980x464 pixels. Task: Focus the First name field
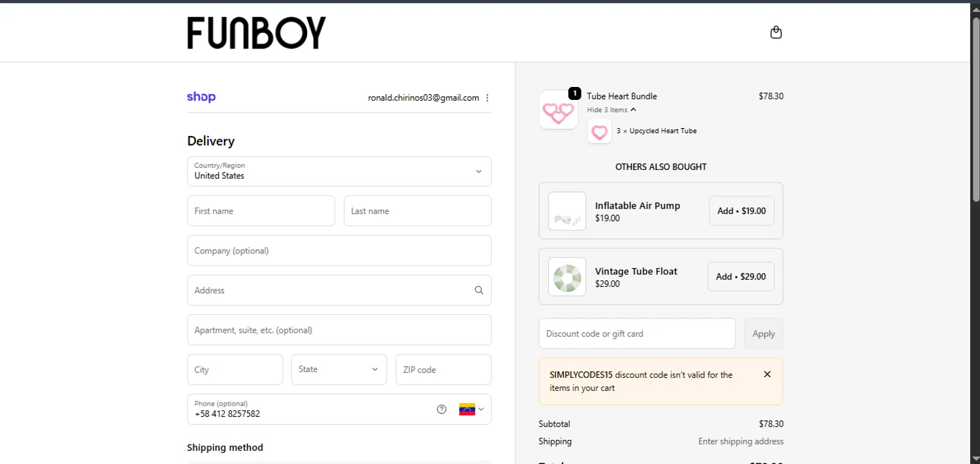pyautogui.click(x=261, y=211)
